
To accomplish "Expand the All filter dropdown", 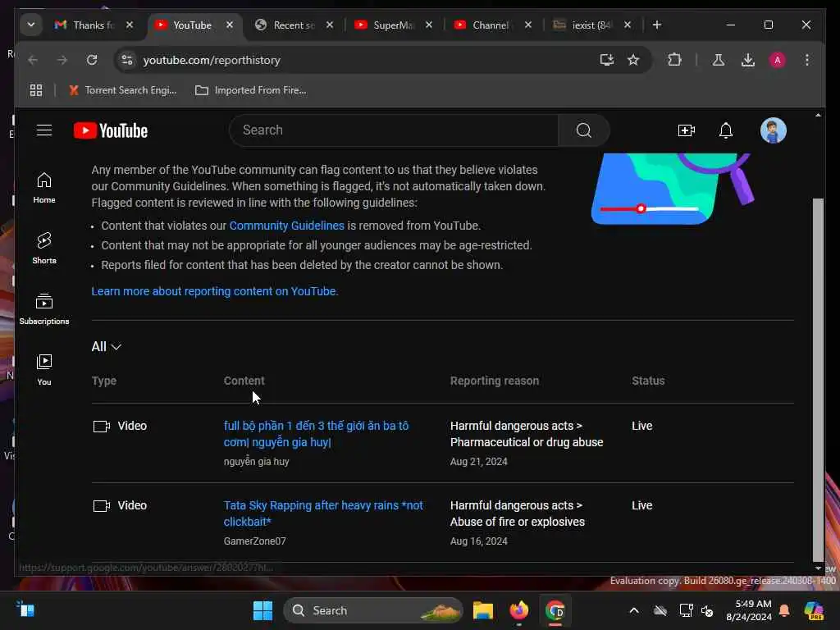I will click(106, 347).
